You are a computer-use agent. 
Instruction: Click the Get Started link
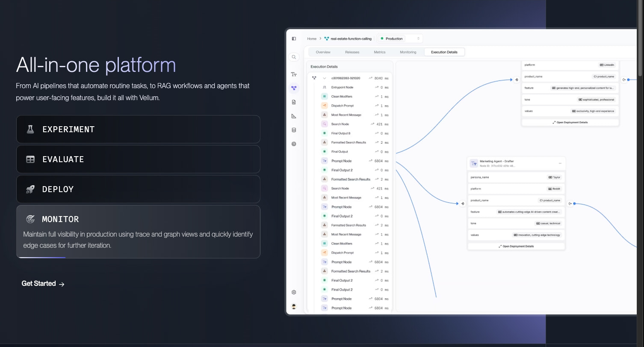pyautogui.click(x=43, y=284)
